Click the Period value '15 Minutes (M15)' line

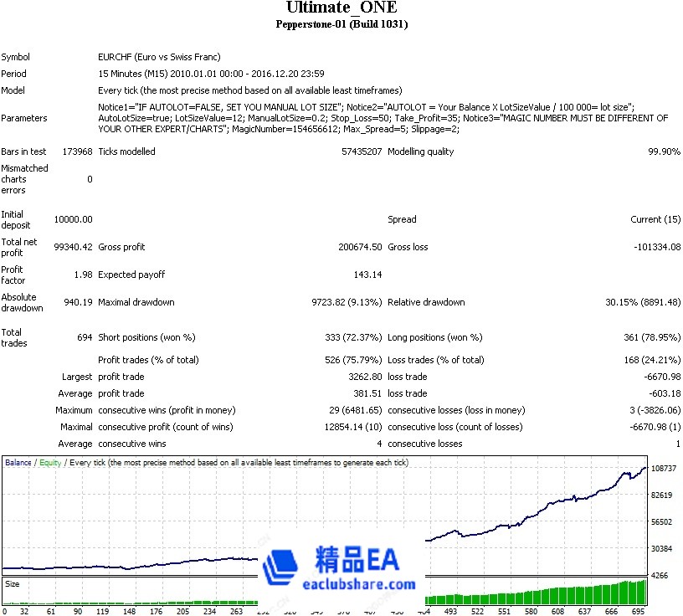point(211,74)
